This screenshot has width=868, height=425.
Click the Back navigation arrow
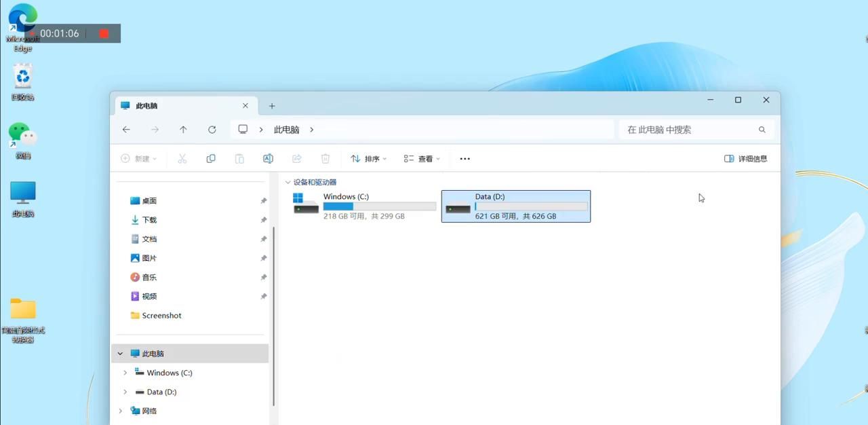point(126,130)
